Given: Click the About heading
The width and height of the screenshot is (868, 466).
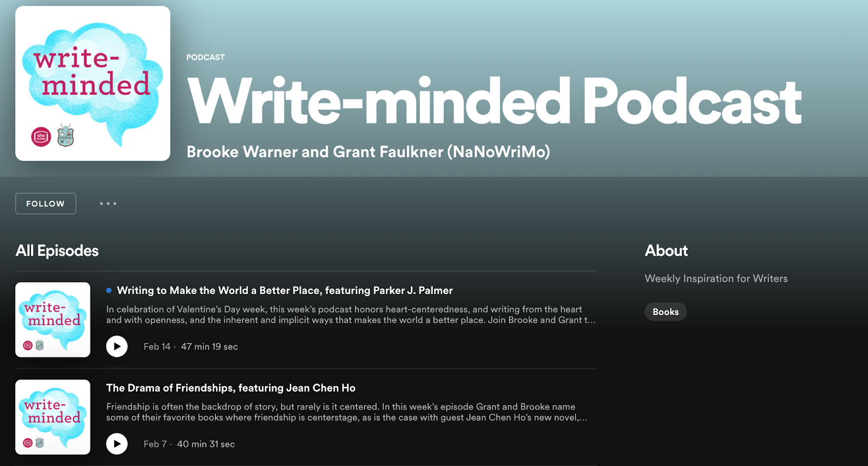Looking at the screenshot, I should click(x=666, y=251).
